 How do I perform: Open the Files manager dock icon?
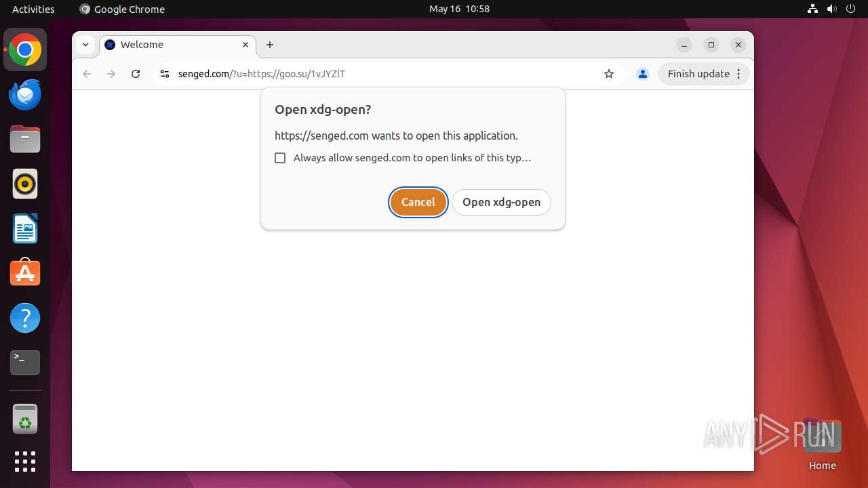(25, 139)
